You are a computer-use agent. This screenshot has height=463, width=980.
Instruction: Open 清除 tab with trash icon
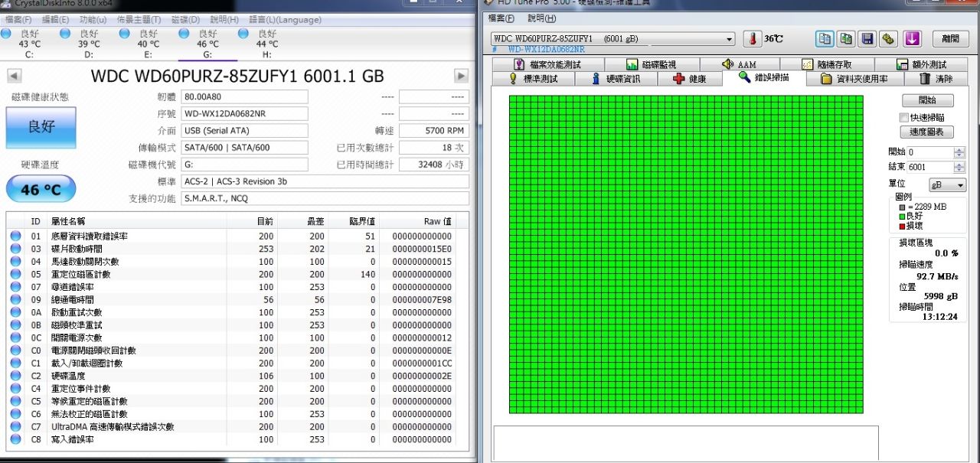[x=935, y=79]
